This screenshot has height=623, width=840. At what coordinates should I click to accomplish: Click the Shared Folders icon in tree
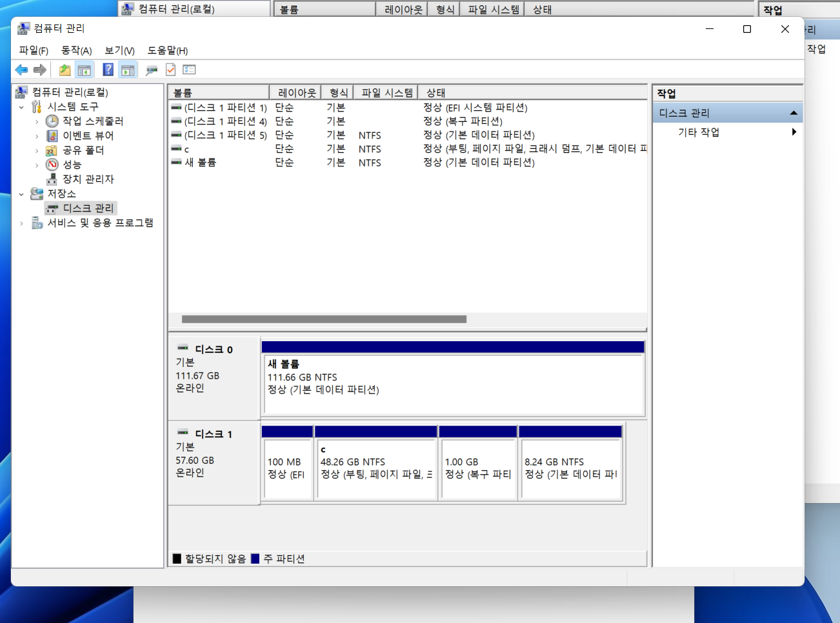point(52,150)
